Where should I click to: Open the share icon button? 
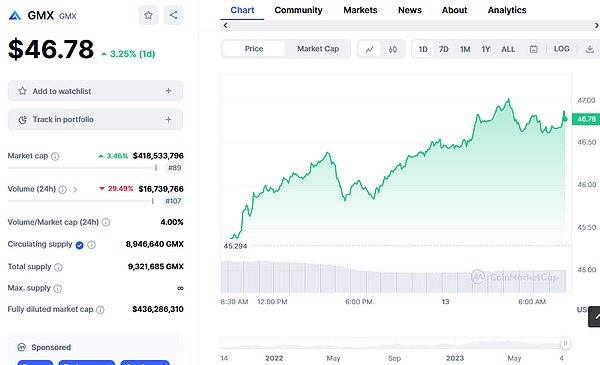[x=173, y=15]
